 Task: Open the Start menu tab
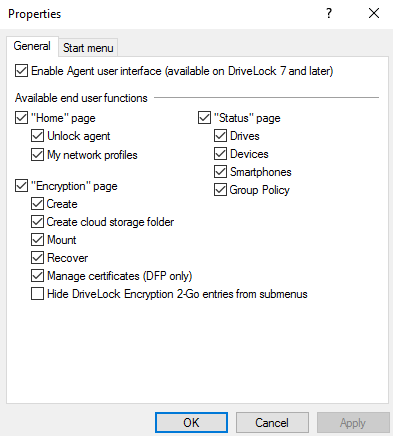(x=88, y=48)
